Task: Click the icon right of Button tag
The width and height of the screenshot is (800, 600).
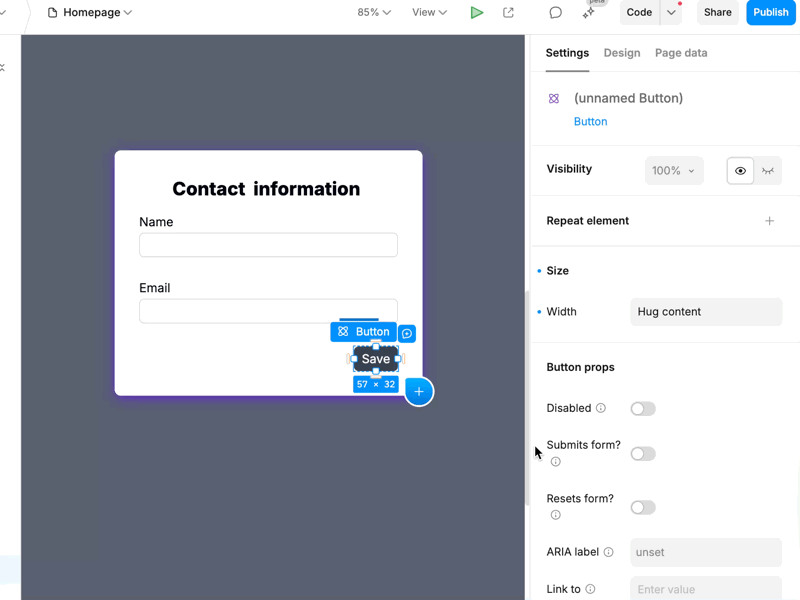Action: pyautogui.click(x=407, y=333)
